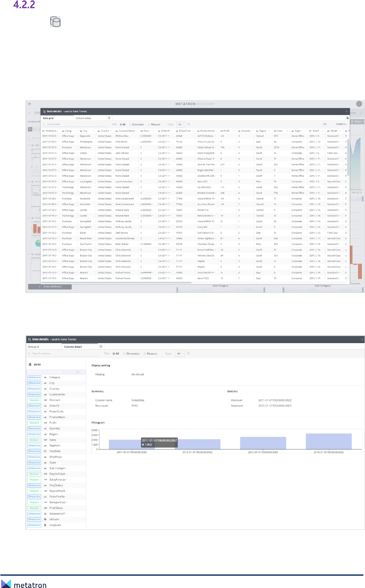The image size is (365, 588).
Task: Click the Widget button at the right edge
Action: [357, 121]
